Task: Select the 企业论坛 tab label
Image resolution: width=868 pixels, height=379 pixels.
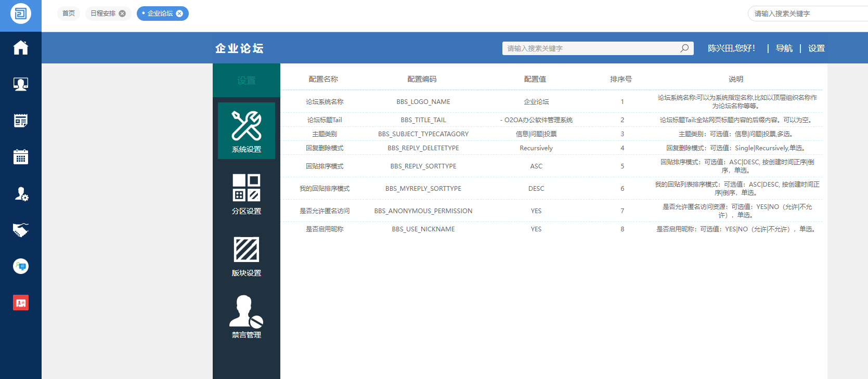Action: pos(160,14)
